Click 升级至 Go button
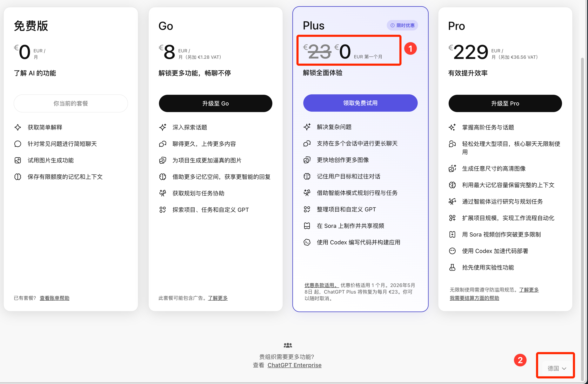 (215, 103)
